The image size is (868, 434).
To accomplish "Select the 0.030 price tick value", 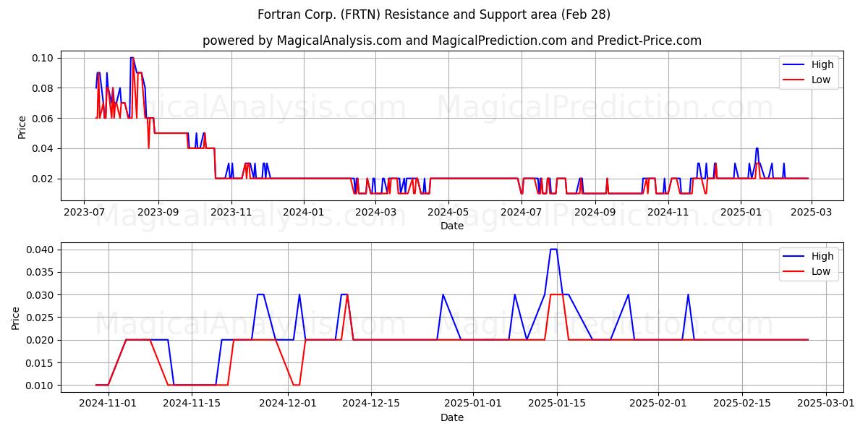I will tap(40, 295).
